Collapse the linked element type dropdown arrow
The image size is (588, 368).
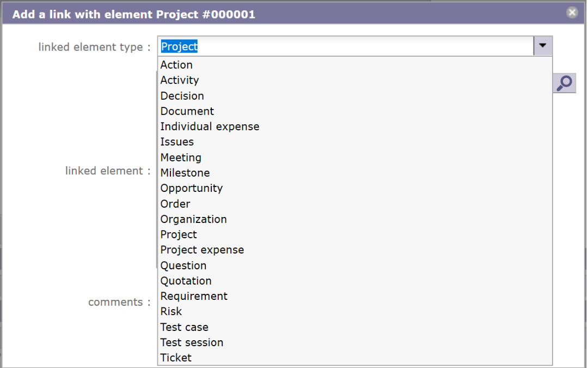coord(543,46)
